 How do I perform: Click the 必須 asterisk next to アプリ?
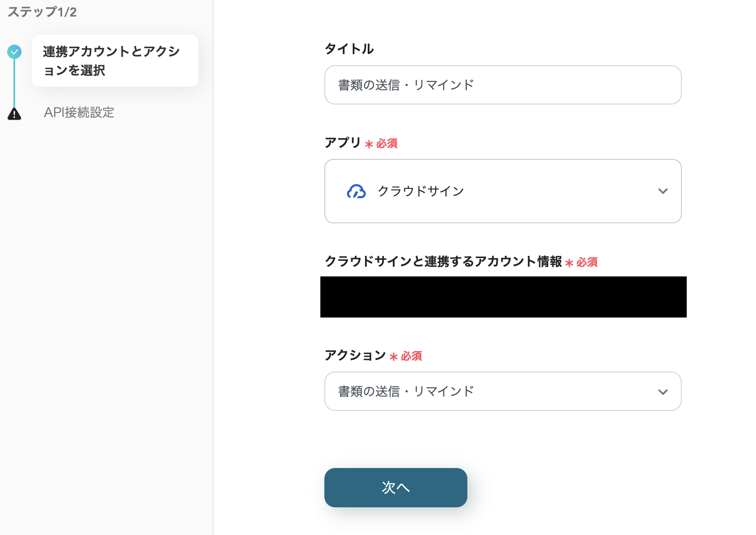368,144
